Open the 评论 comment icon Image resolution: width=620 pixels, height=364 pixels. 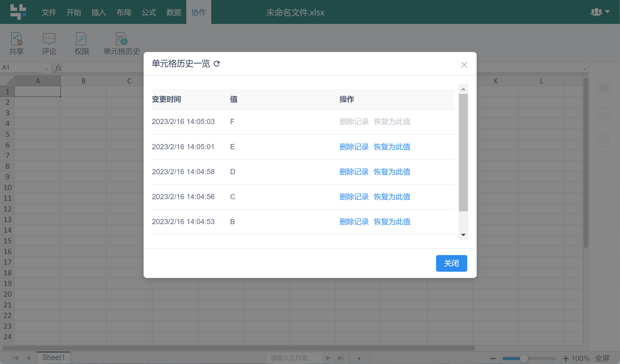[x=49, y=39]
